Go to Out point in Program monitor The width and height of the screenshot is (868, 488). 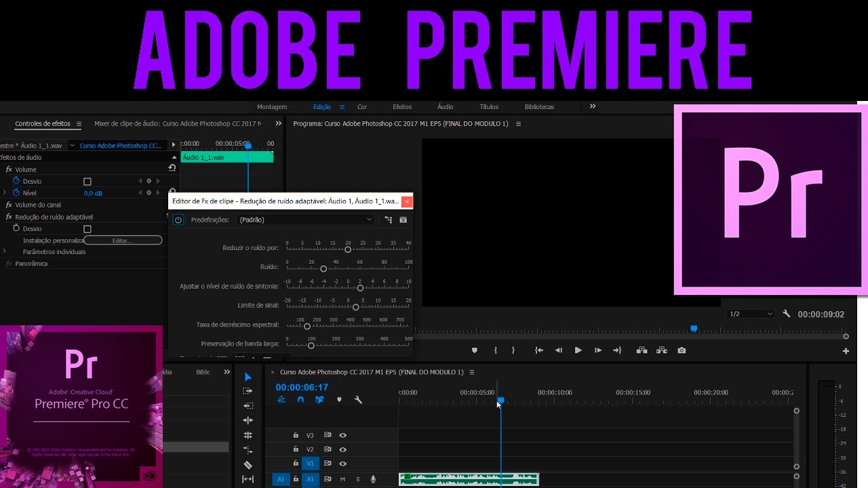coord(617,350)
